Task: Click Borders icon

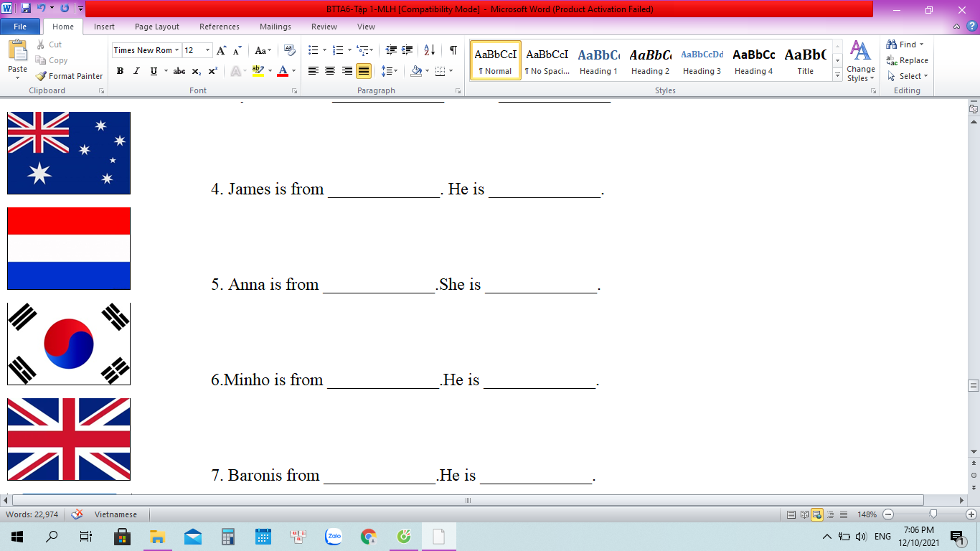Action: pyautogui.click(x=440, y=71)
